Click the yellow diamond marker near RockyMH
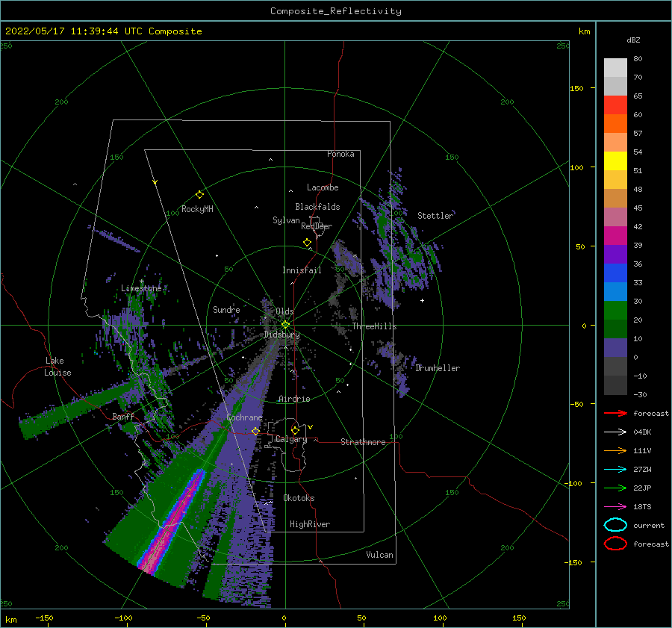The height and width of the screenshot is (628, 672). (199, 195)
